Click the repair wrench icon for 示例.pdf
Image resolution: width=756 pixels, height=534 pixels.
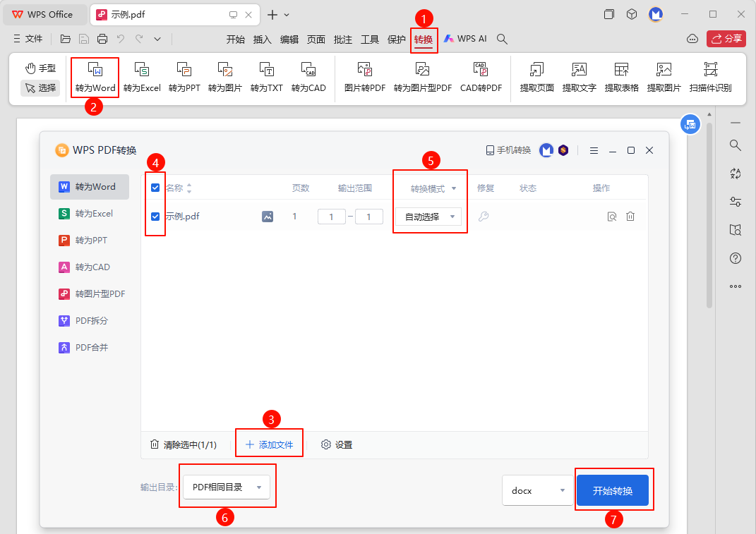click(484, 217)
